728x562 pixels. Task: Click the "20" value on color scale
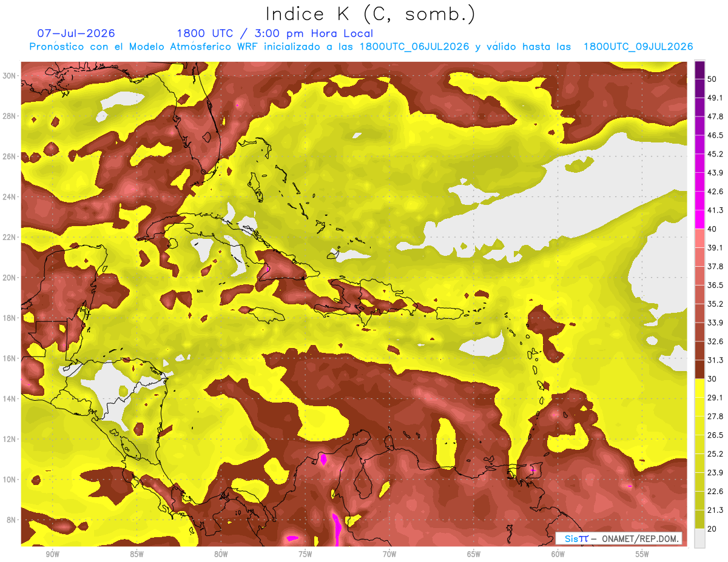tap(713, 529)
